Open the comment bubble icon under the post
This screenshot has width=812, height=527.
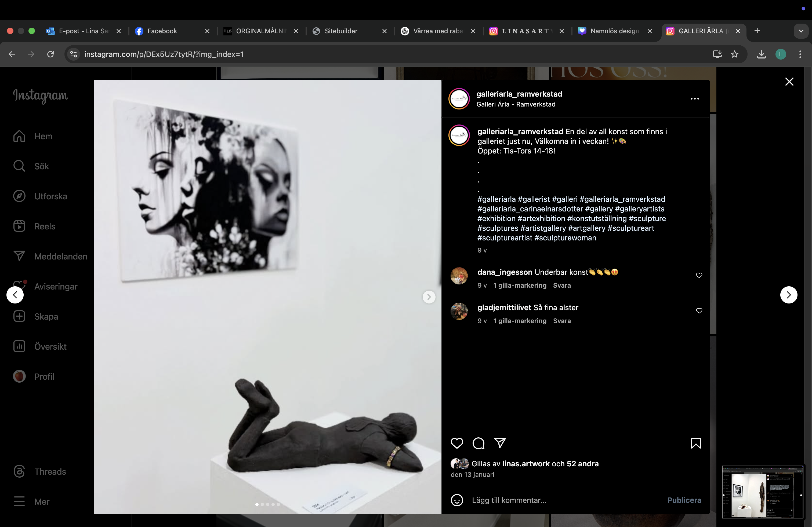point(478,443)
